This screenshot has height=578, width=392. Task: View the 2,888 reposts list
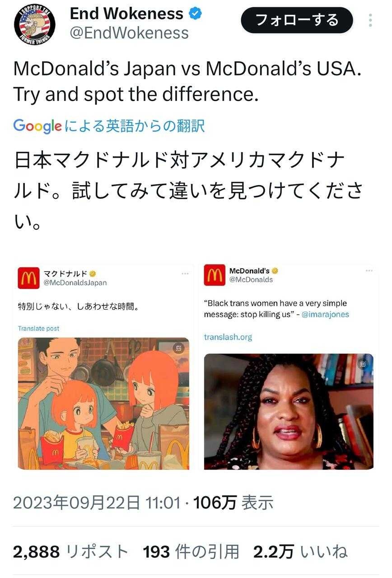[70, 551]
